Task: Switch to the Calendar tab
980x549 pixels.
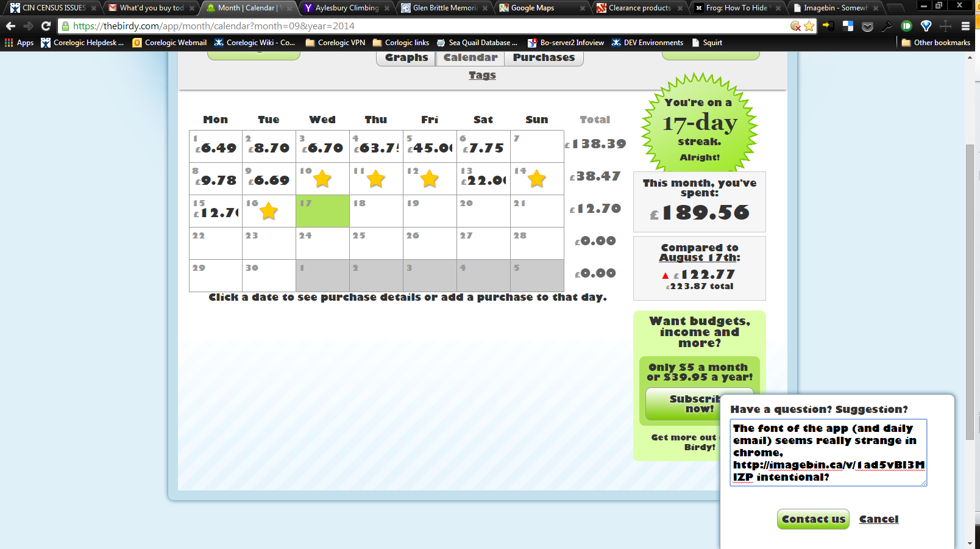Action: click(470, 57)
